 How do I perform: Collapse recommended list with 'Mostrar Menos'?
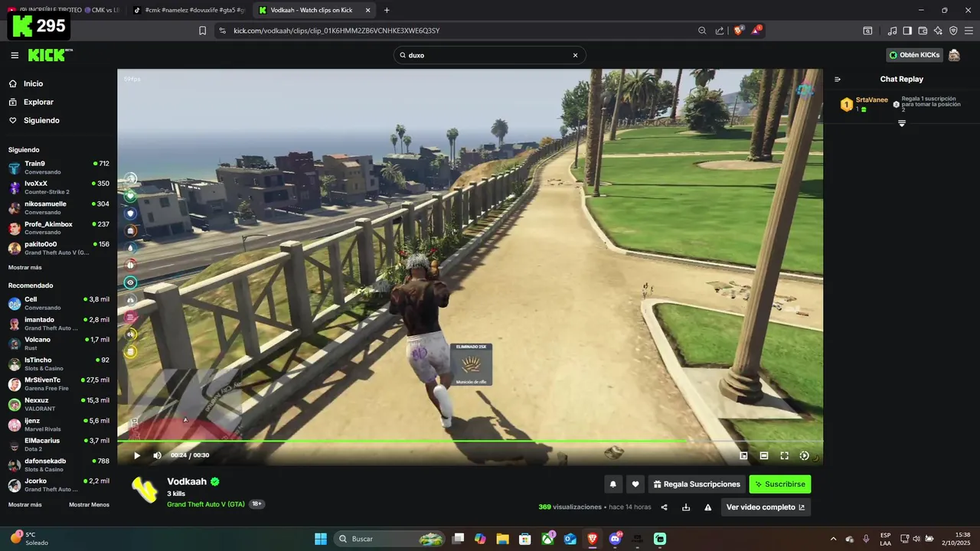[89, 505]
